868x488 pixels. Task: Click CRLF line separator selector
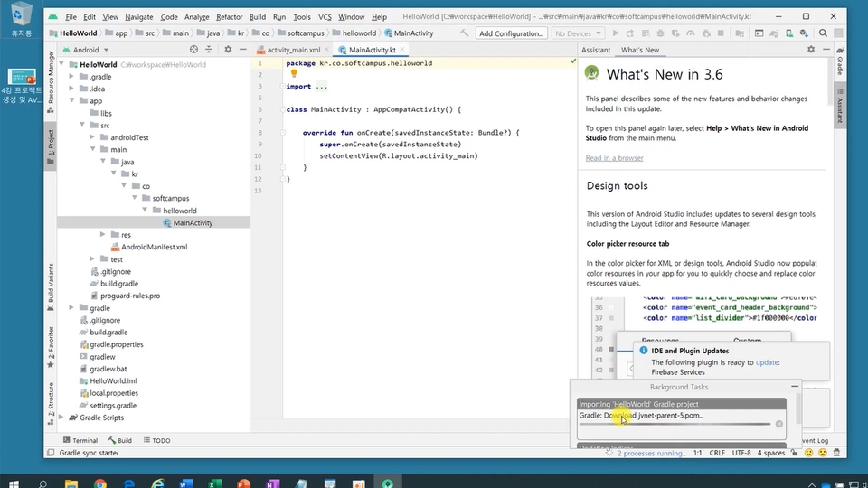point(717,453)
